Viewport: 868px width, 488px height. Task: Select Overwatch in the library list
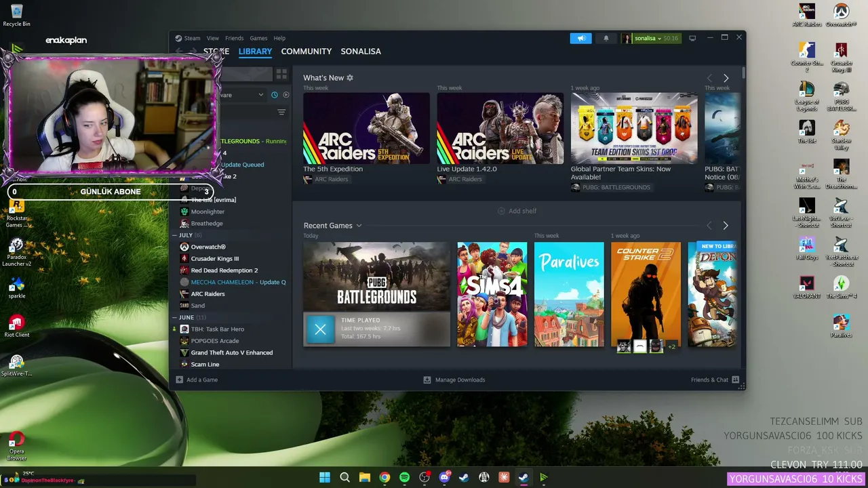click(x=208, y=247)
